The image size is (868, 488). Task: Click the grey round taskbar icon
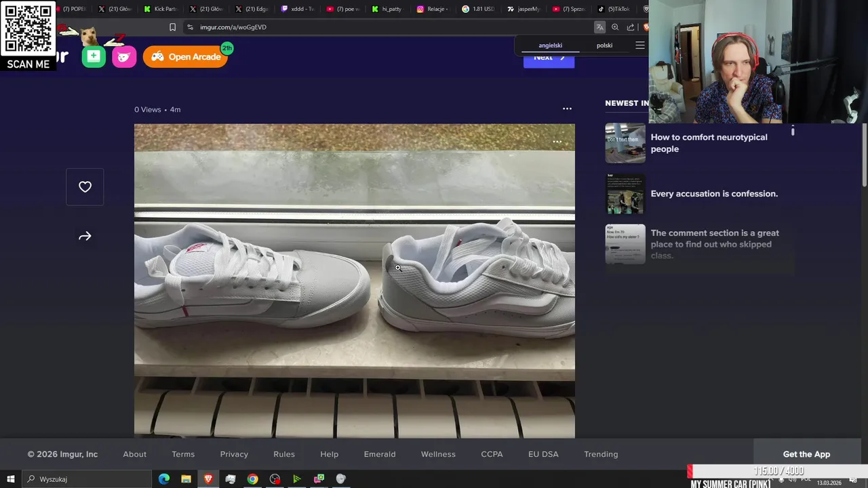click(341, 479)
